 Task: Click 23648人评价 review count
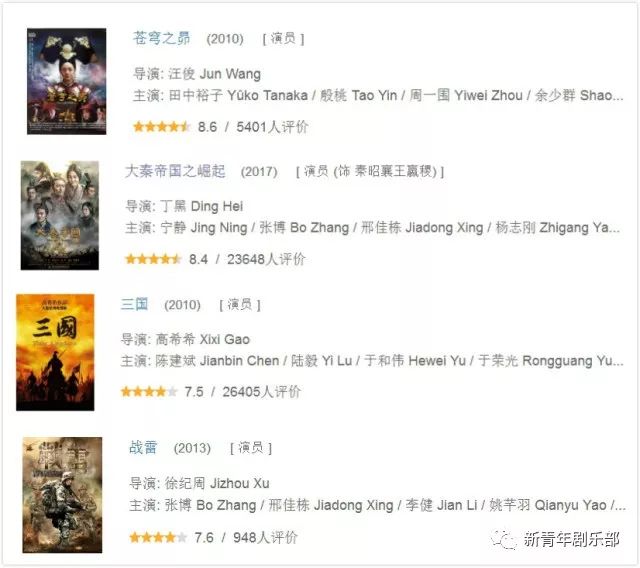pyautogui.click(x=266, y=259)
